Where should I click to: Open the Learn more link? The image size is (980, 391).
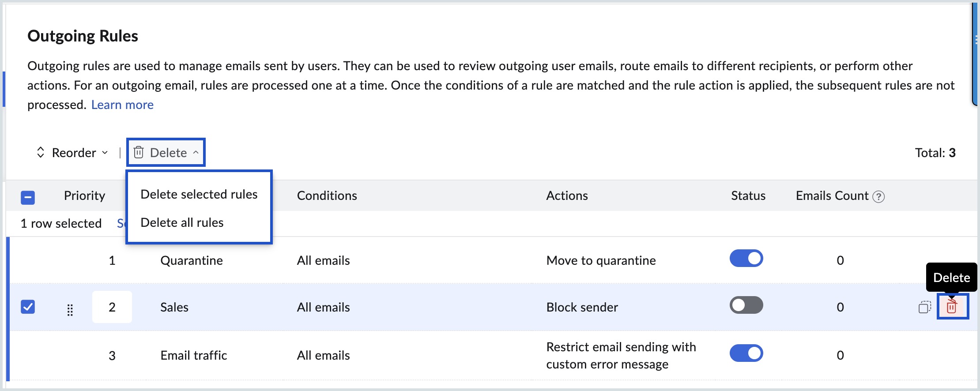coord(122,105)
